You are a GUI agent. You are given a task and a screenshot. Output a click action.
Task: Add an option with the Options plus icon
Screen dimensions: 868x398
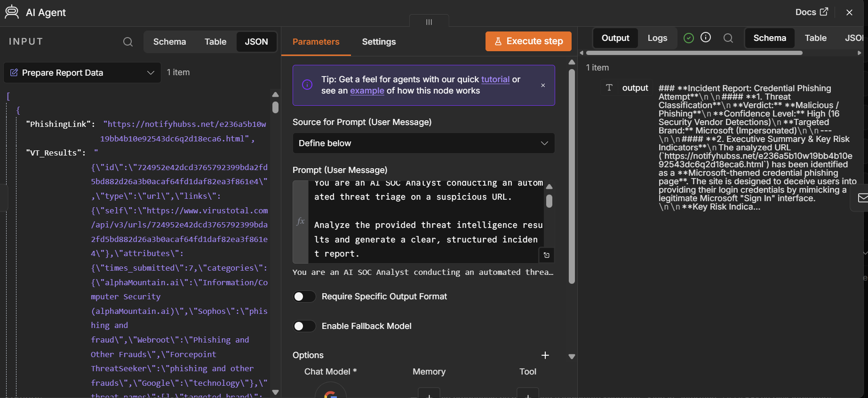point(545,355)
